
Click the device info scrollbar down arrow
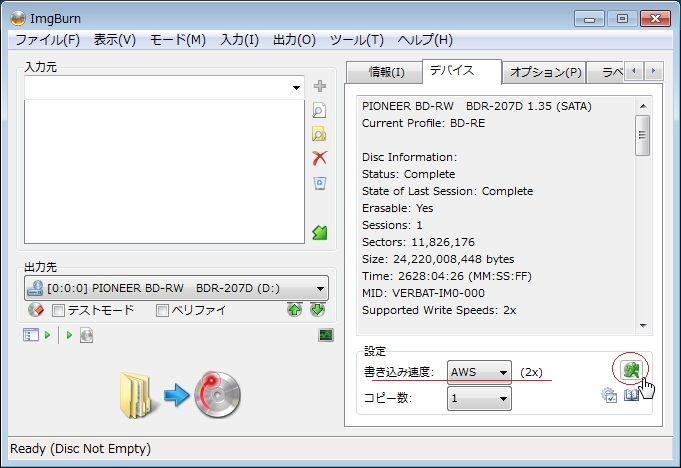[x=643, y=326]
